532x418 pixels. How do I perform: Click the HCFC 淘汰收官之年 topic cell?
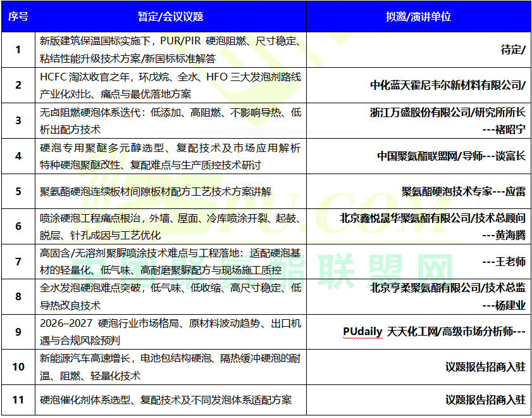click(x=171, y=85)
